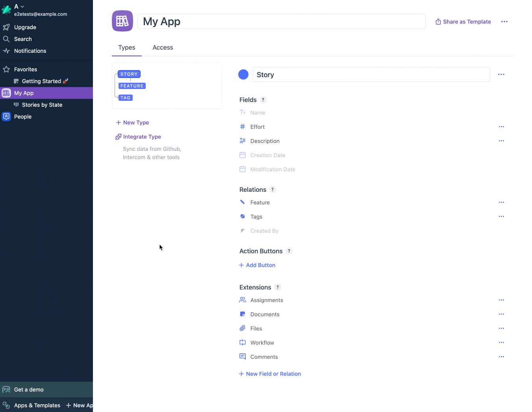Open Stories by State in sidebar

(42, 105)
